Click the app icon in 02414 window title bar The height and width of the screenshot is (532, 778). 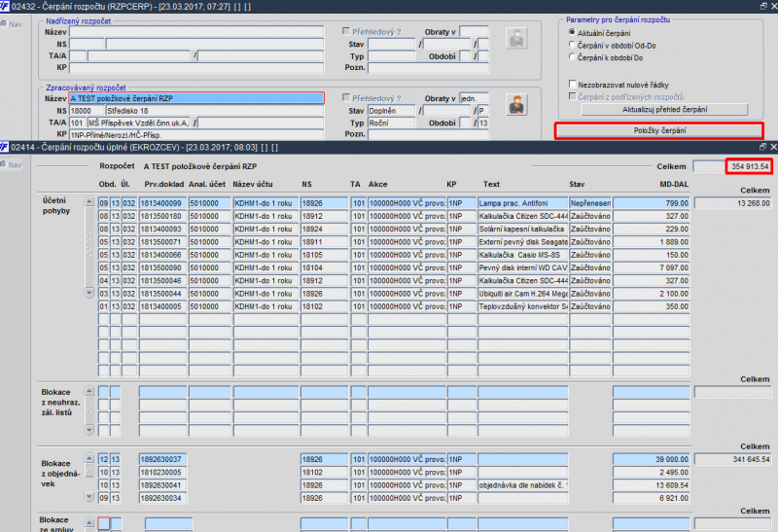[5, 147]
